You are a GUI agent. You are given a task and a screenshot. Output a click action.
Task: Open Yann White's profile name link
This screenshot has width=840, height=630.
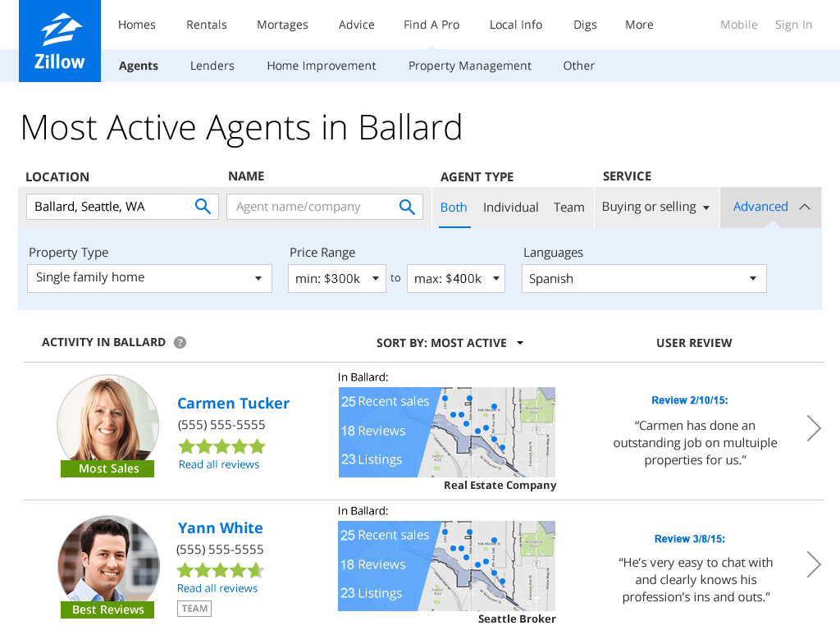[x=220, y=527]
